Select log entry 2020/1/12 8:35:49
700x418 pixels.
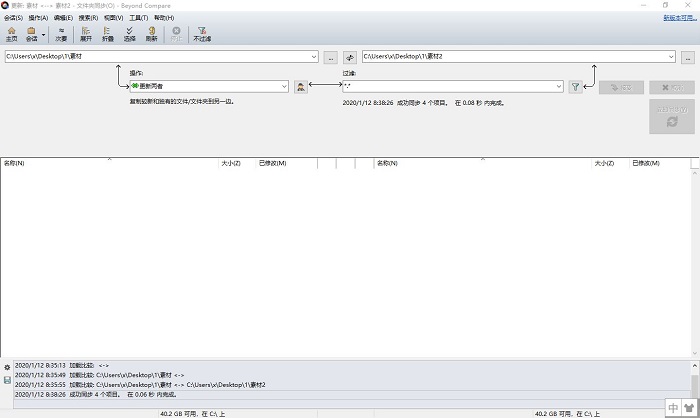click(352, 375)
